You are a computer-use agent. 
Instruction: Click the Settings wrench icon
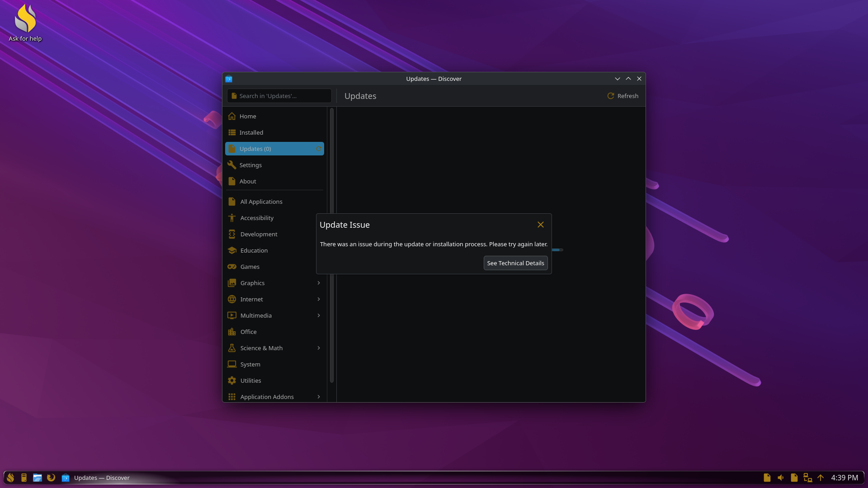[232, 165]
